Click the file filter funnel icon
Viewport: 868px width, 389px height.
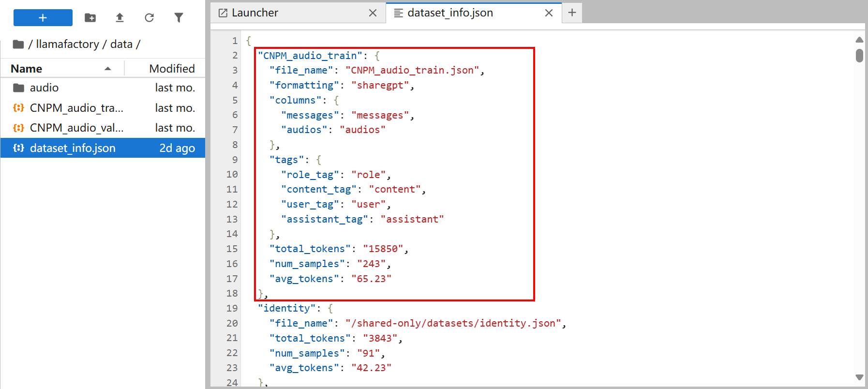179,18
